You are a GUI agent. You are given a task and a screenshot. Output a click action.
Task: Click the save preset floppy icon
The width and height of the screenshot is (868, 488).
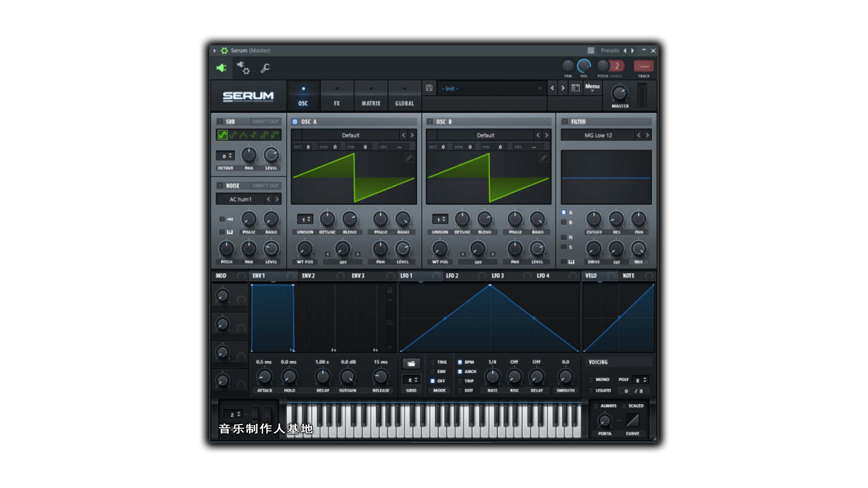point(429,88)
